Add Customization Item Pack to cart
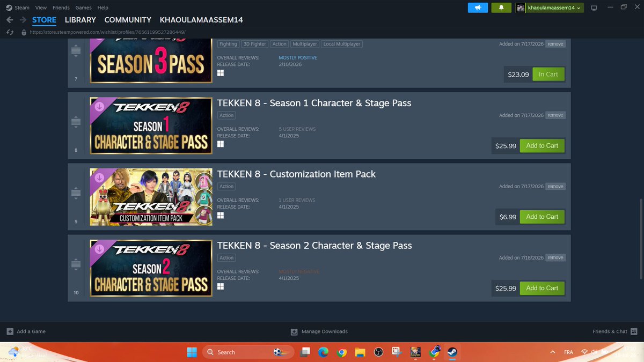 coord(542,217)
